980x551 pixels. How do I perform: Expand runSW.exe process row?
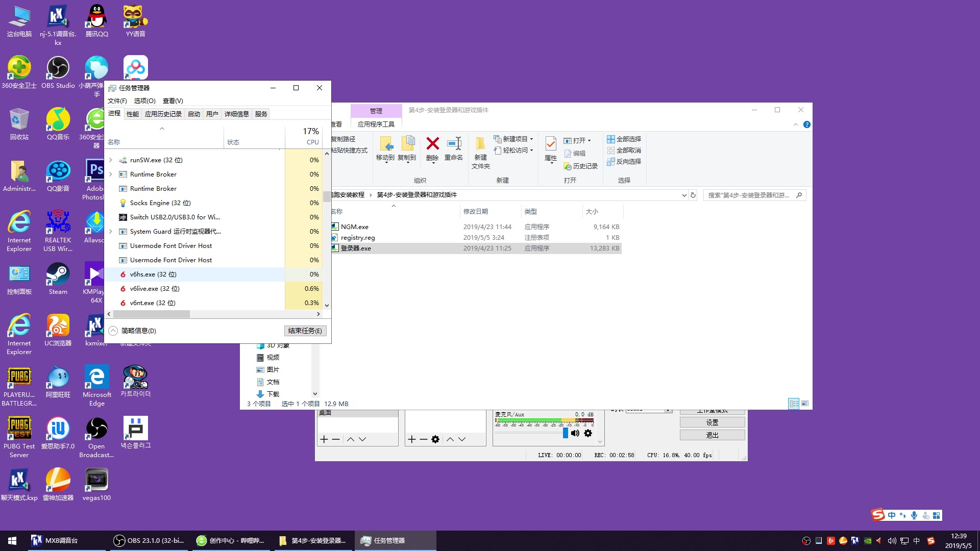pos(110,160)
